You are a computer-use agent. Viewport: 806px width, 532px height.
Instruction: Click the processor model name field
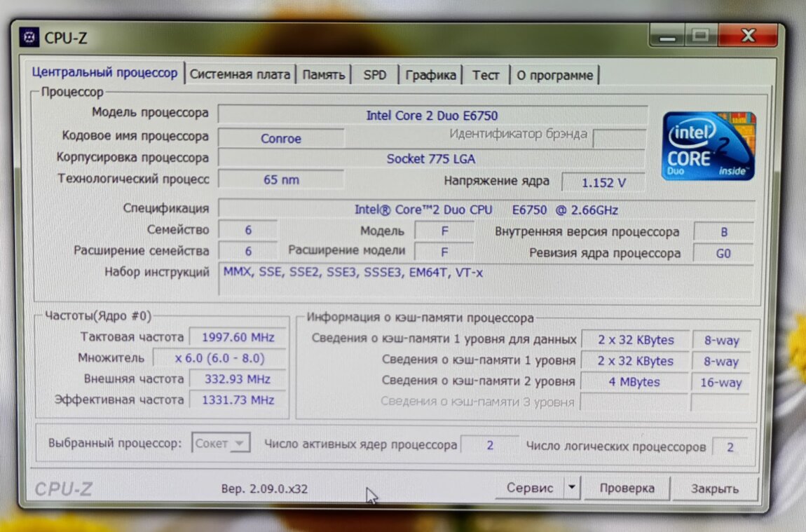click(x=432, y=116)
